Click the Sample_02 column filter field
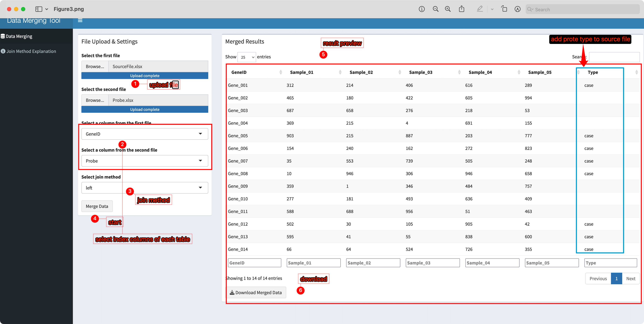This screenshot has height=324, width=644. (373, 263)
